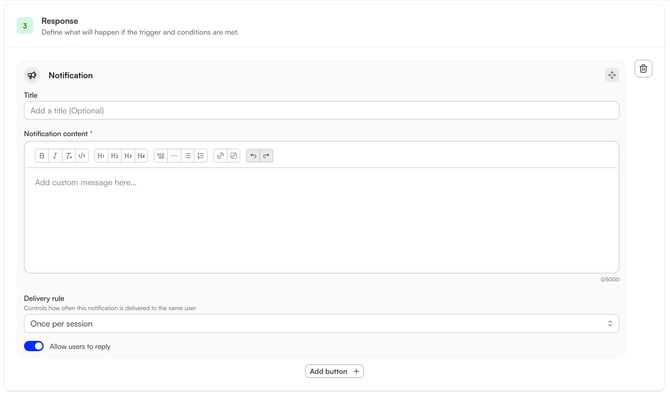The image size is (670, 396).
Task: Delete the Notification response with trash icon
Action: 643,69
